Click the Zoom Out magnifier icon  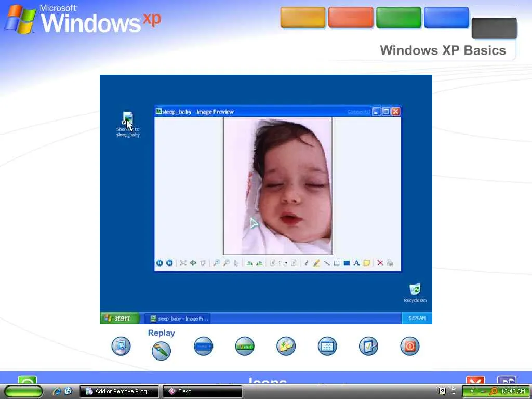227,263
